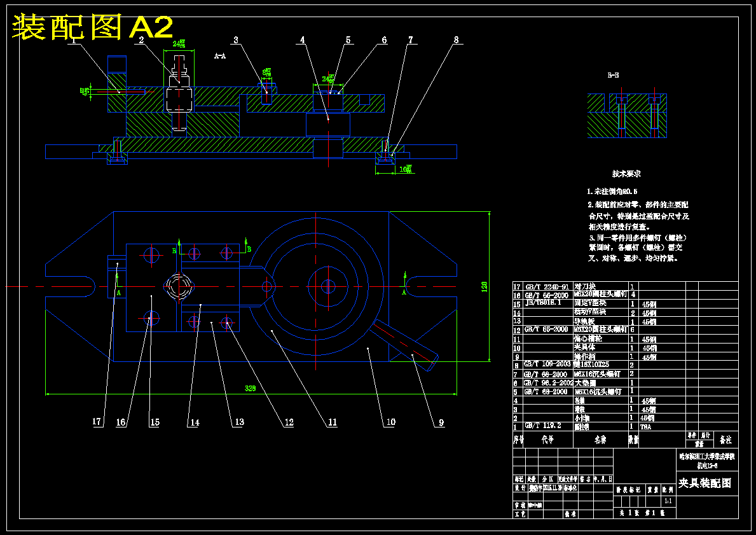Select balloon number '10' under the plan view
The width and height of the screenshot is (756, 535).
(390, 422)
